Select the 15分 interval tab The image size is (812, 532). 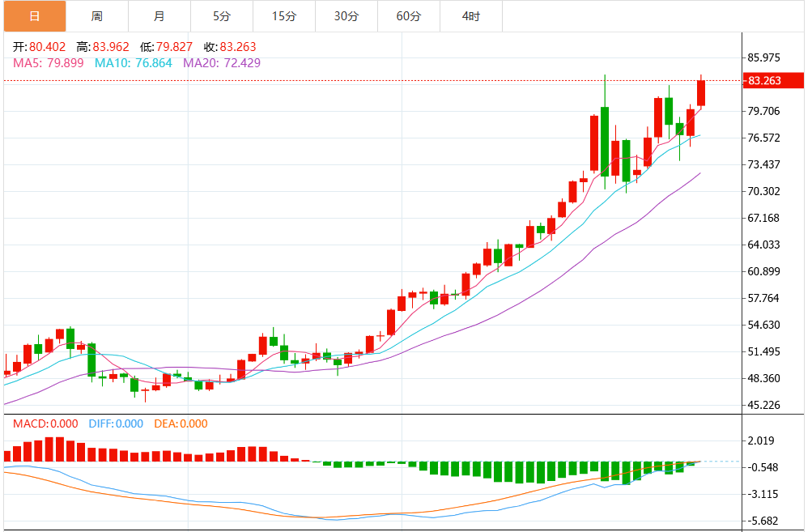pos(284,16)
